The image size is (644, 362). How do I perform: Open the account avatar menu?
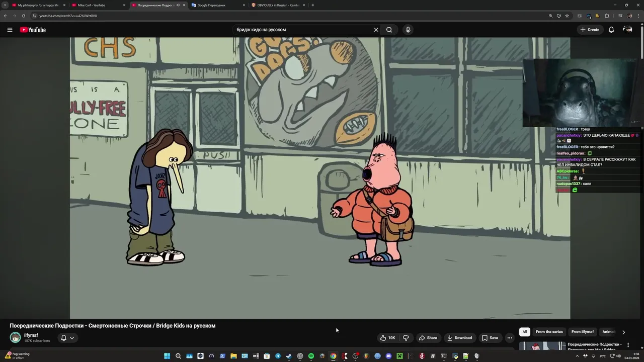(x=627, y=30)
